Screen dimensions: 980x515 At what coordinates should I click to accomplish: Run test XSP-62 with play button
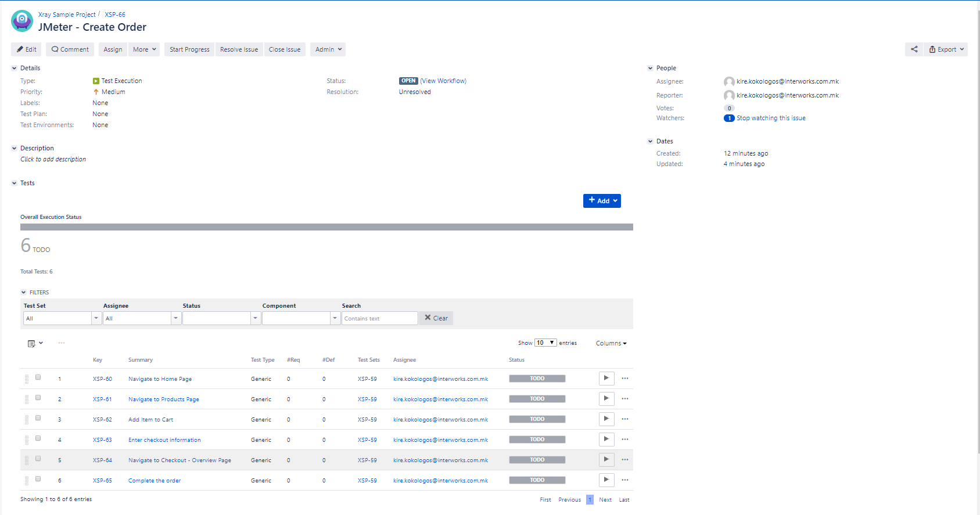(606, 419)
